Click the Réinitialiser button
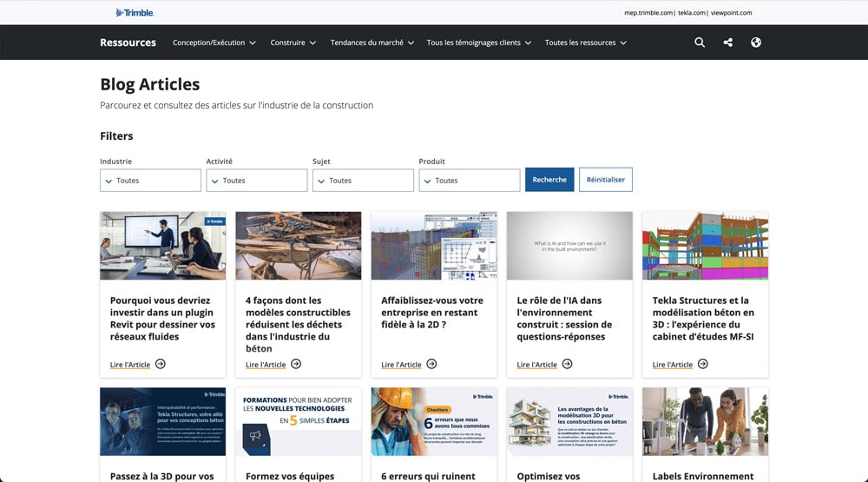Image resolution: width=868 pixels, height=482 pixels. coord(606,180)
